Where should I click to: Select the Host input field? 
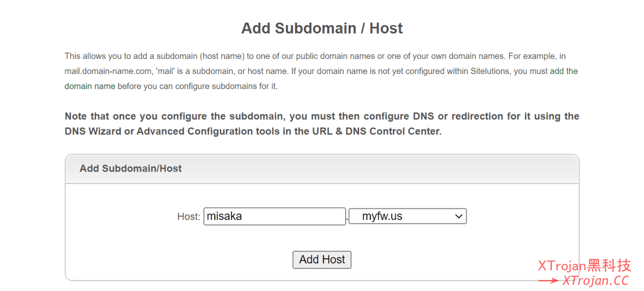click(275, 216)
